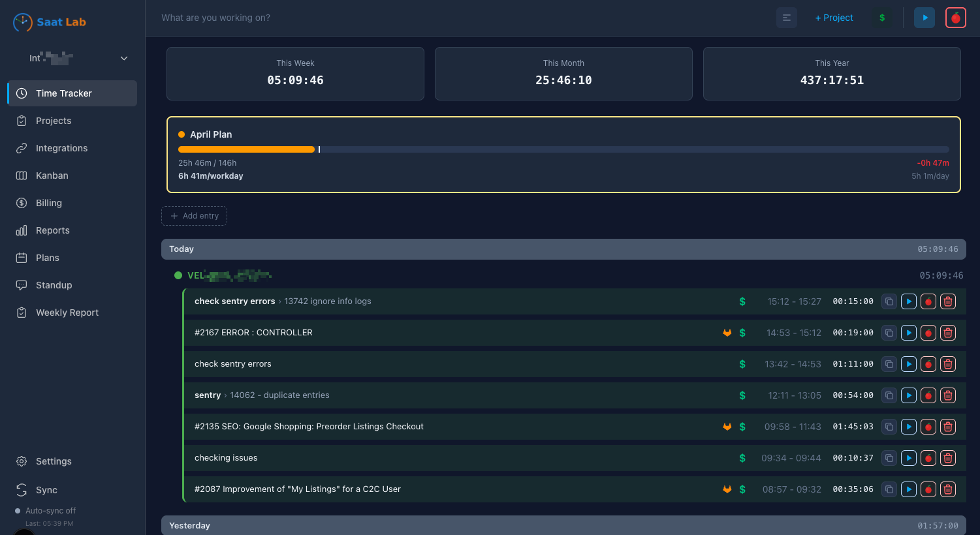Viewport: 980px width, 535px height.
Task: Toggle billable on '13742 ignore info logs' entry
Action: tap(742, 301)
